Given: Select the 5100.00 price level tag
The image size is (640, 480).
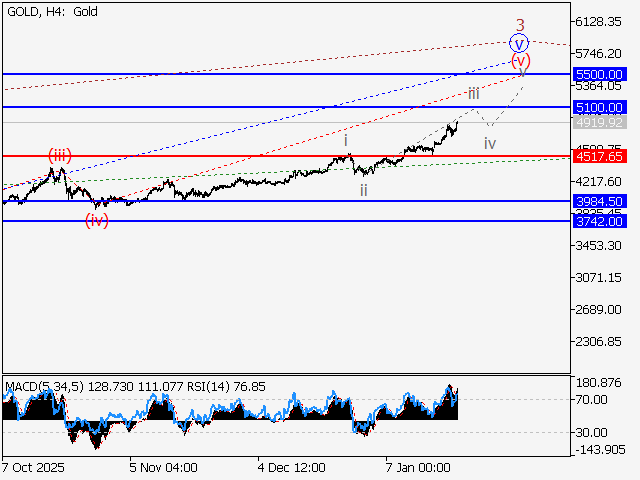Looking at the screenshot, I should (x=600, y=107).
